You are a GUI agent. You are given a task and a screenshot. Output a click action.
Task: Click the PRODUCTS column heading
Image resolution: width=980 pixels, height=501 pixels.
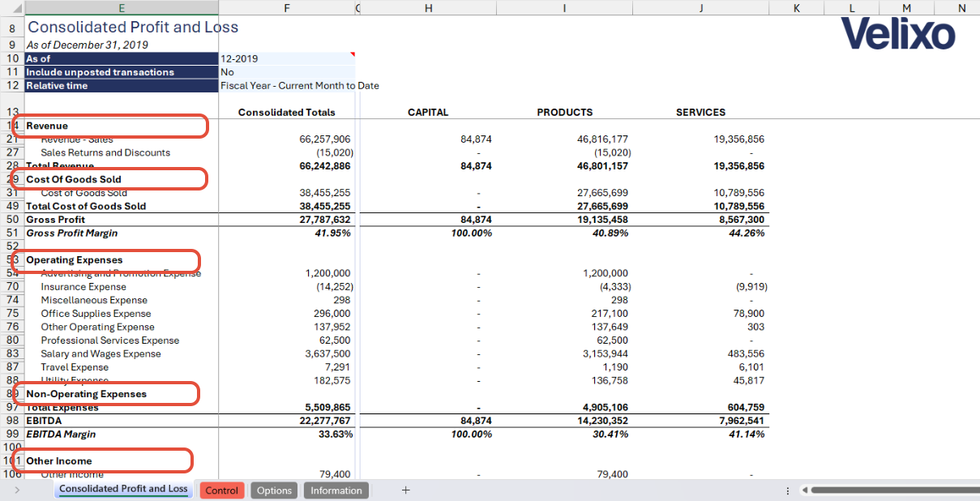(564, 112)
